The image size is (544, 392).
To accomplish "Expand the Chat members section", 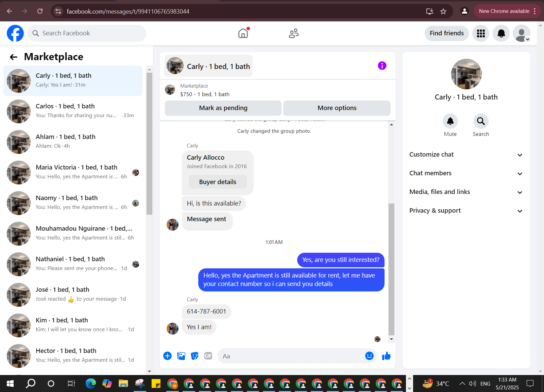I will pyautogui.click(x=466, y=173).
